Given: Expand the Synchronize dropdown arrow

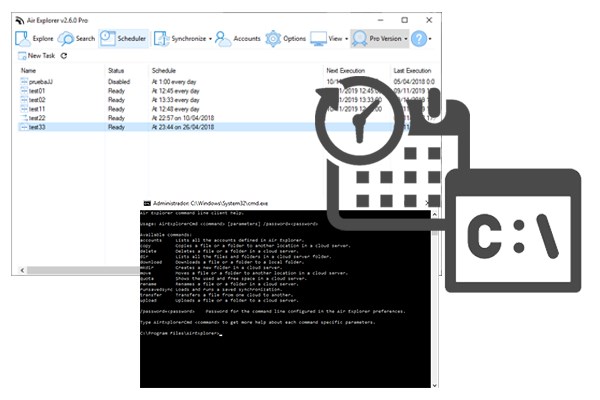Looking at the screenshot, I should (210, 39).
